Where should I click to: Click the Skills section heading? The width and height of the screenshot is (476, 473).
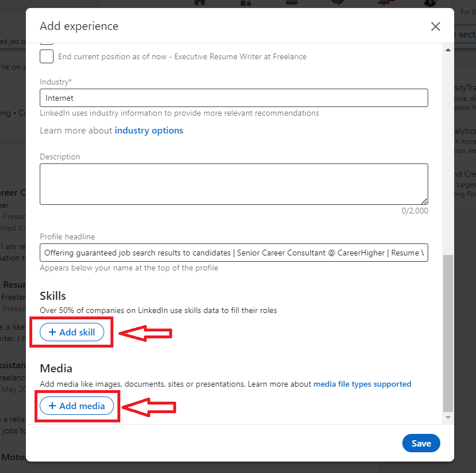53,296
